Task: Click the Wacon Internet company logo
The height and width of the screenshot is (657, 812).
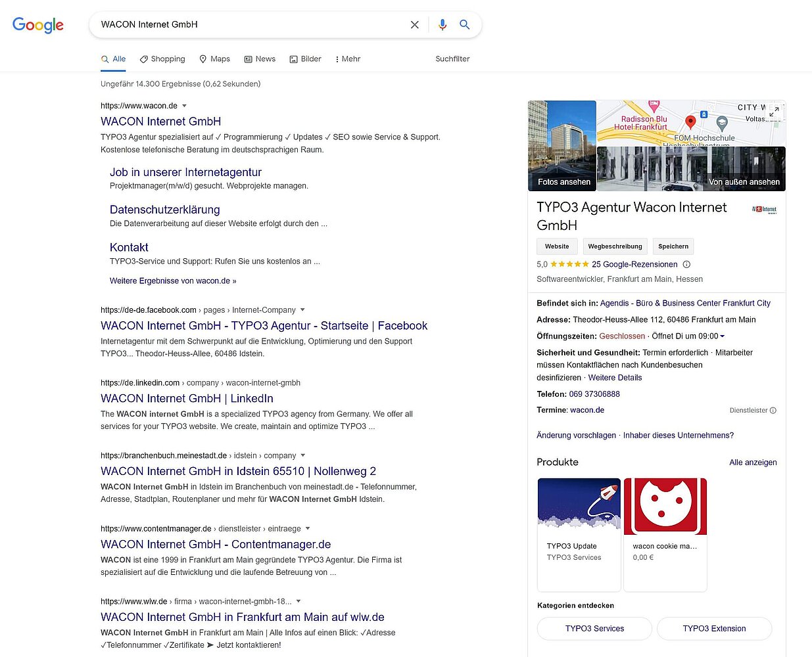Action: (x=764, y=210)
